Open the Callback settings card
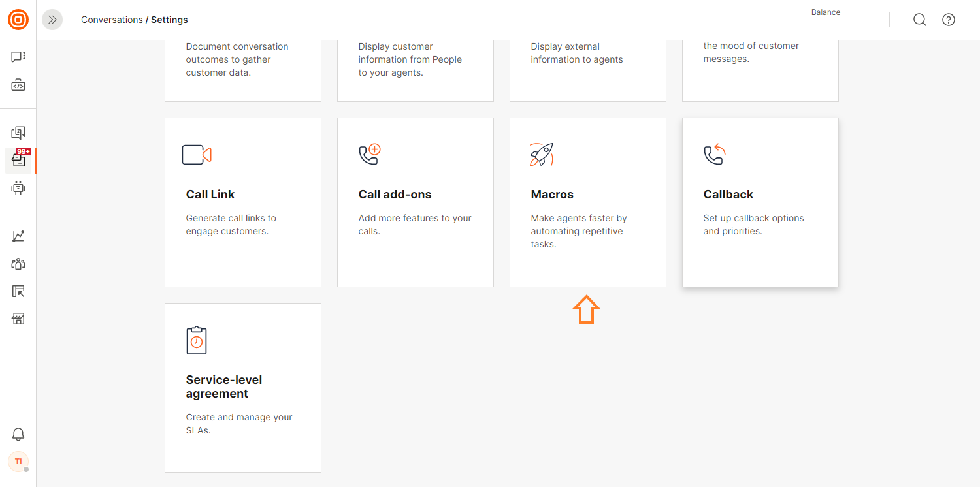This screenshot has height=487, width=980. pos(760,202)
